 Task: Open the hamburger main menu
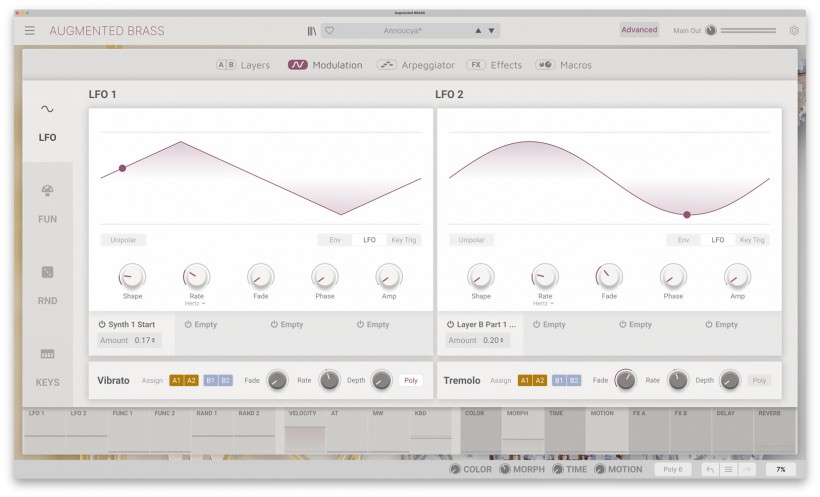pos(30,31)
